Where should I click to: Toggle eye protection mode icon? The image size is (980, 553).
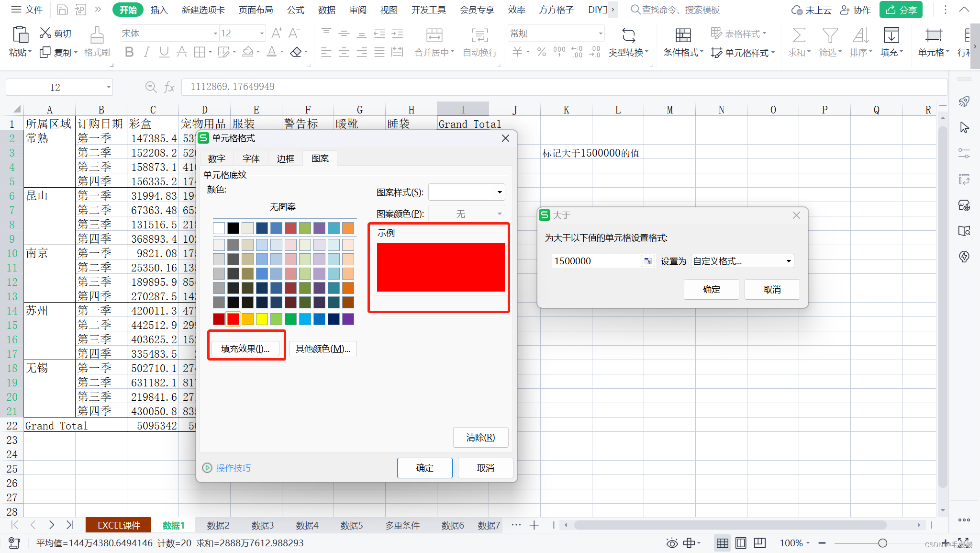(672, 543)
